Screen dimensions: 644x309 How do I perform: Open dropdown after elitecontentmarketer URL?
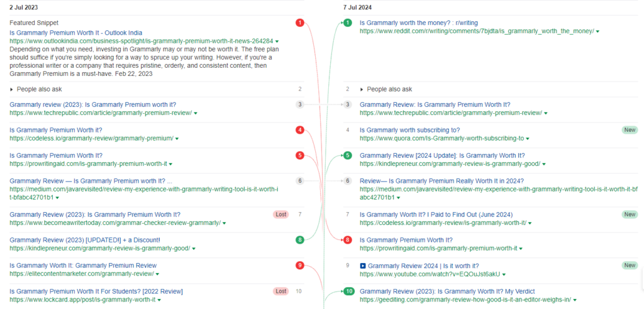[157, 274]
